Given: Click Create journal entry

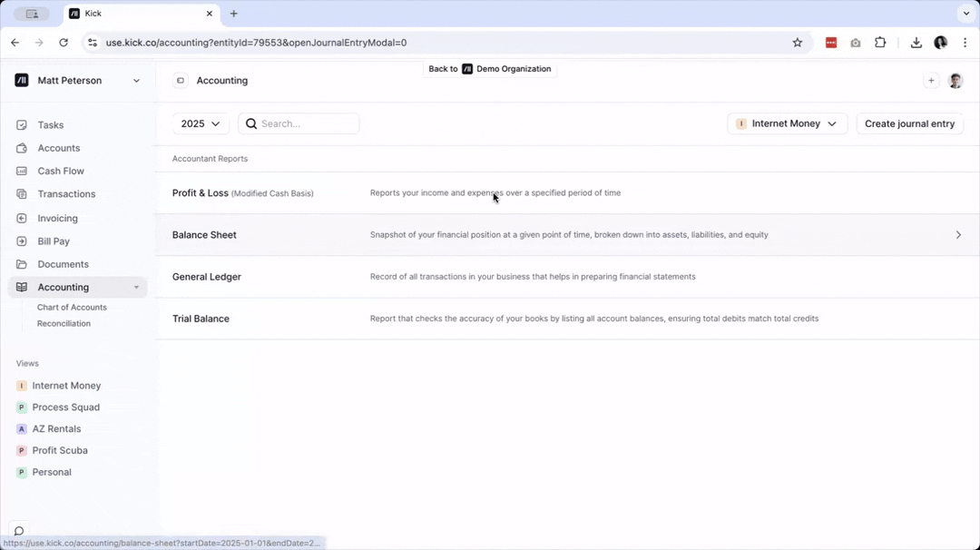Looking at the screenshot, I should pyautogui.click(x=909, y=123).
